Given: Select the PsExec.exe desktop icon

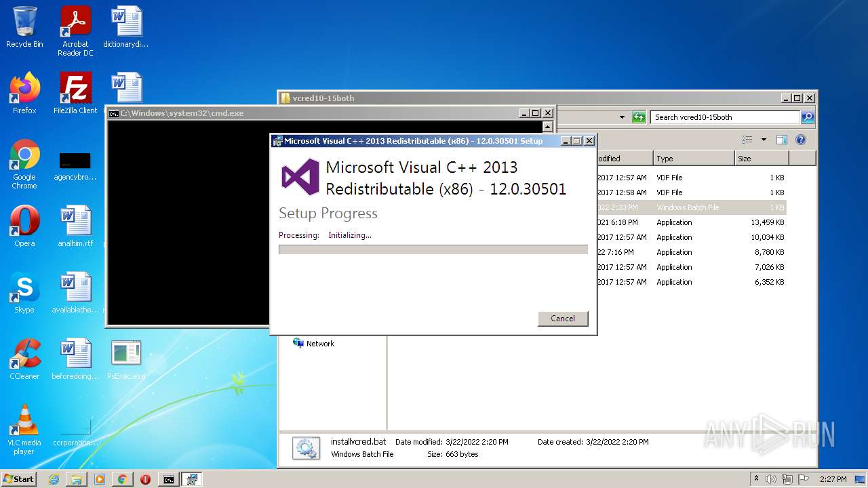Looking at the screenshot, I should (x=126, y=359).
